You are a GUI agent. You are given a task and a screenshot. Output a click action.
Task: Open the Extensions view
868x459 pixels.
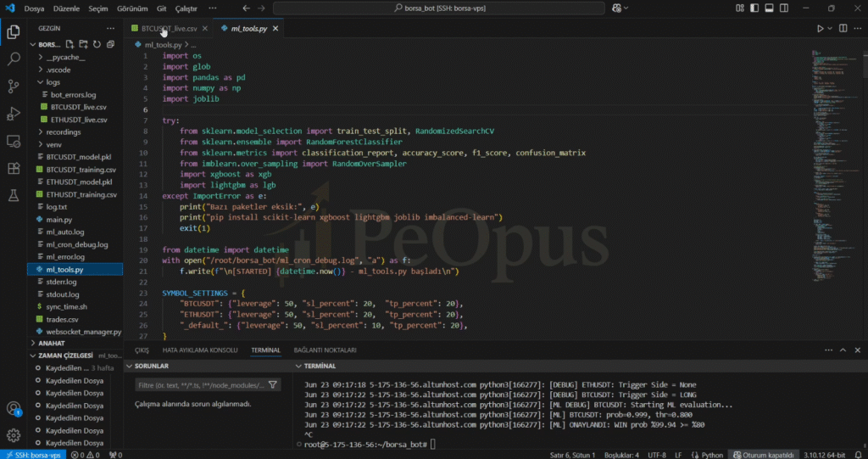14,168
